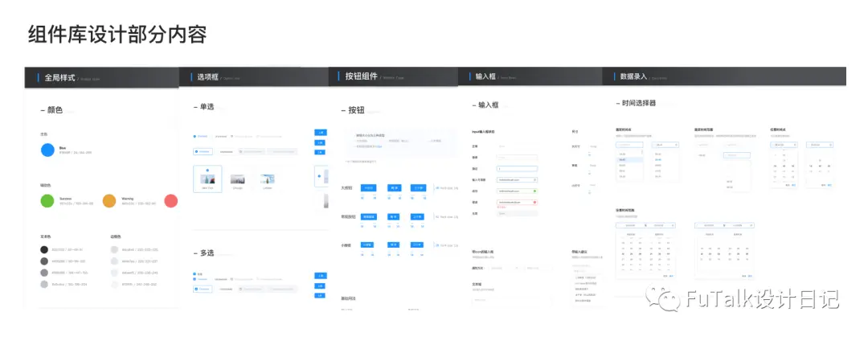Image resolution: width=868 pixels, height=337 pixels.
Task: Click the red-bordered error input field
Action: coord(517,202)
